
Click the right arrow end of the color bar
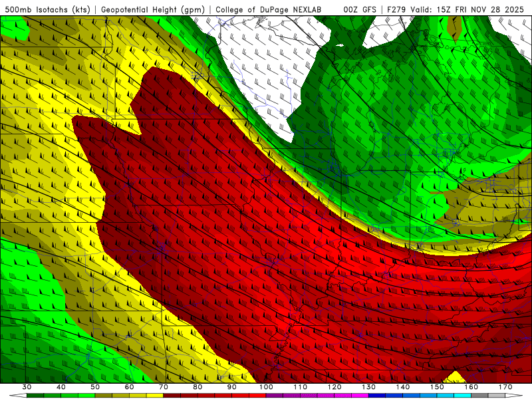[x=513, y=395]
